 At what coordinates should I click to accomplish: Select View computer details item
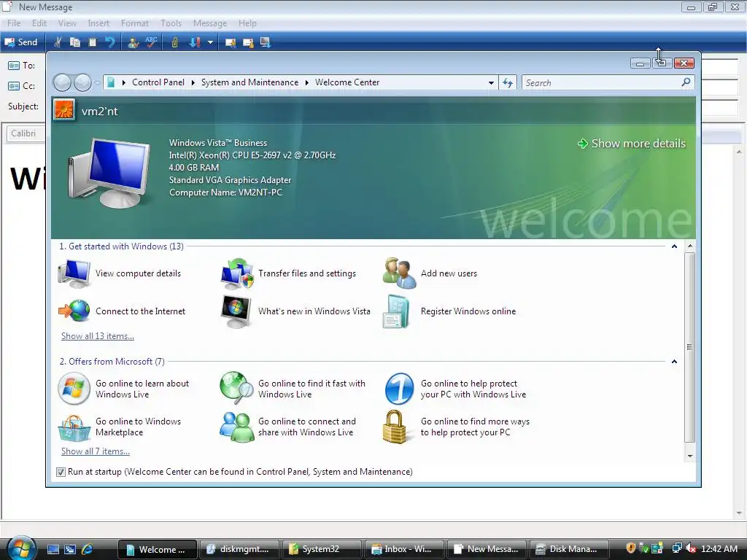tap(120, 273)
